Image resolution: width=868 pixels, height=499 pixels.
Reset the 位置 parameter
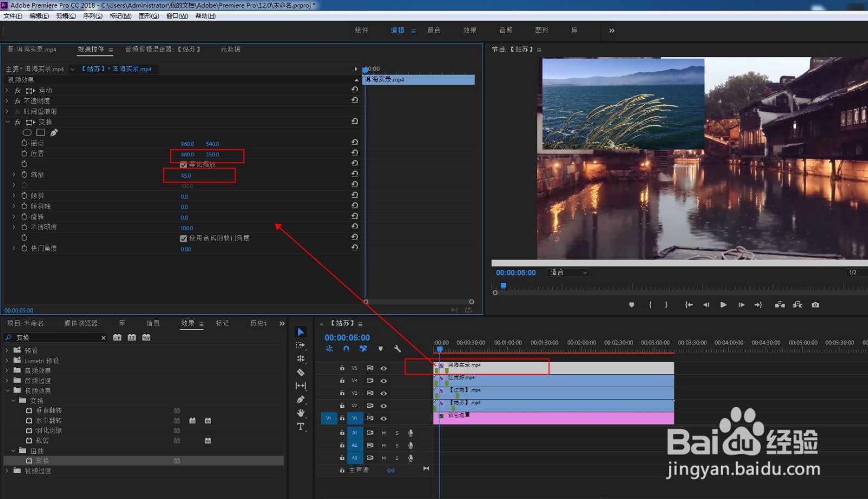[355, 153]
